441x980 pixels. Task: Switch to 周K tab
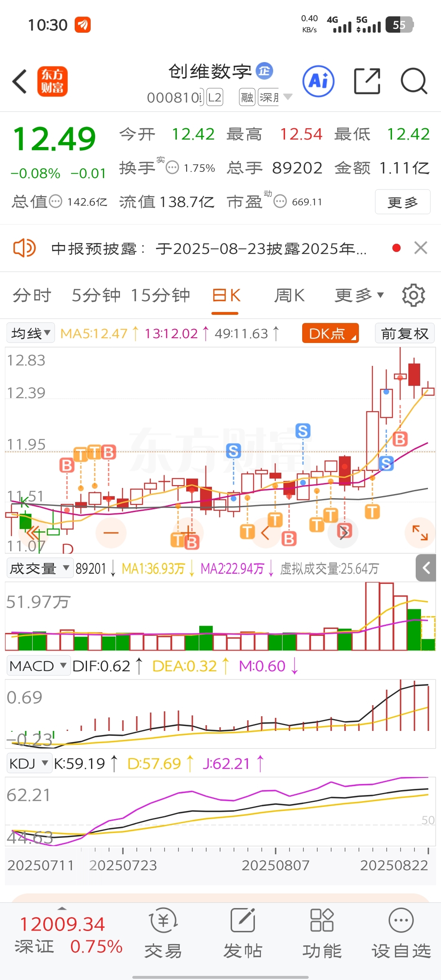click(289, 295)
